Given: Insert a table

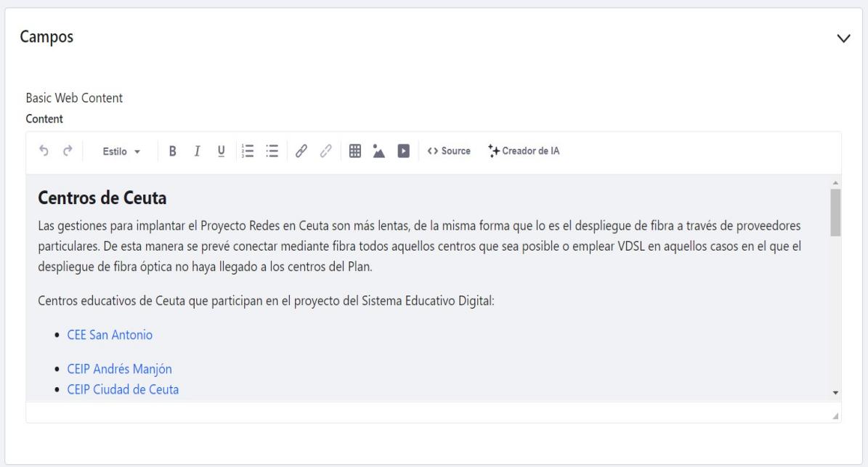Looking at the screenshot, I should 355,151.
